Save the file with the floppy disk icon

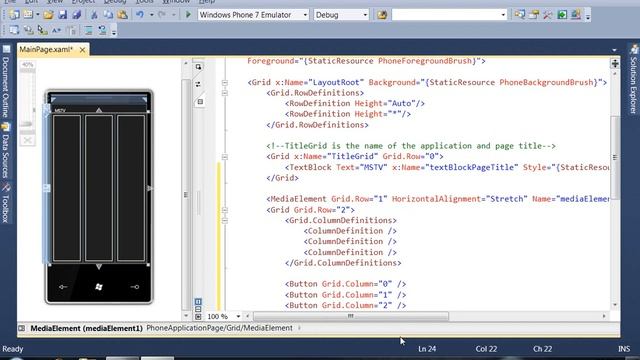pos(62,15)
